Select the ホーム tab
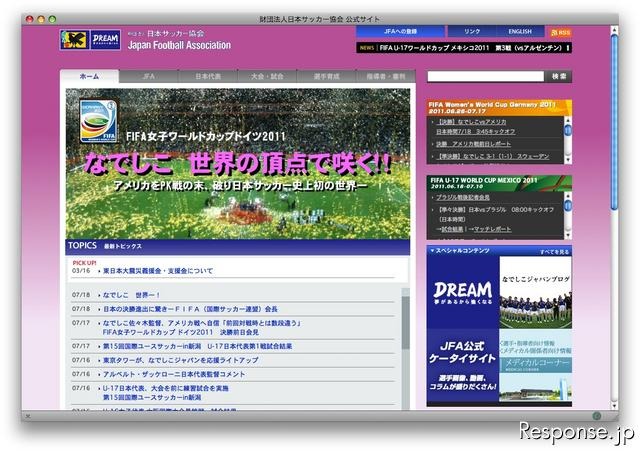 pyautogui.click(x=89, y=76)
